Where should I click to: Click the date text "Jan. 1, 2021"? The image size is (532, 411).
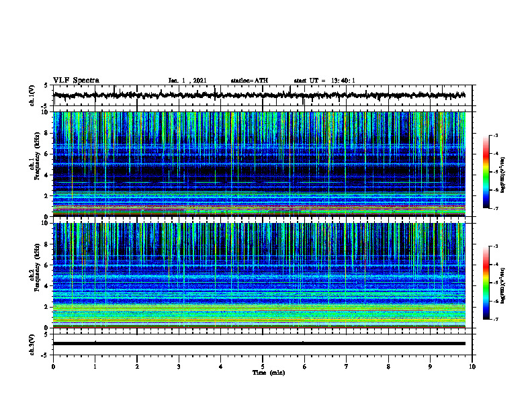coord(187,81)
